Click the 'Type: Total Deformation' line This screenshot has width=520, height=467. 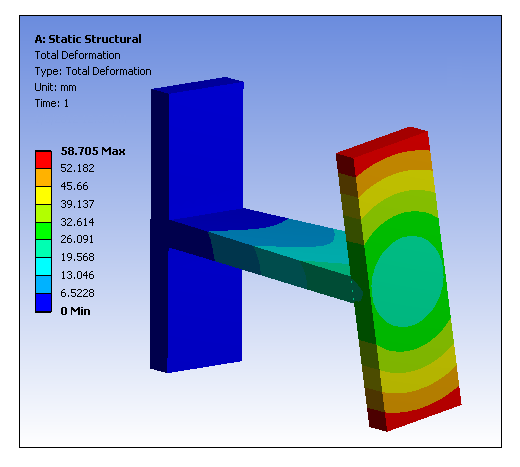click(93, 71)
